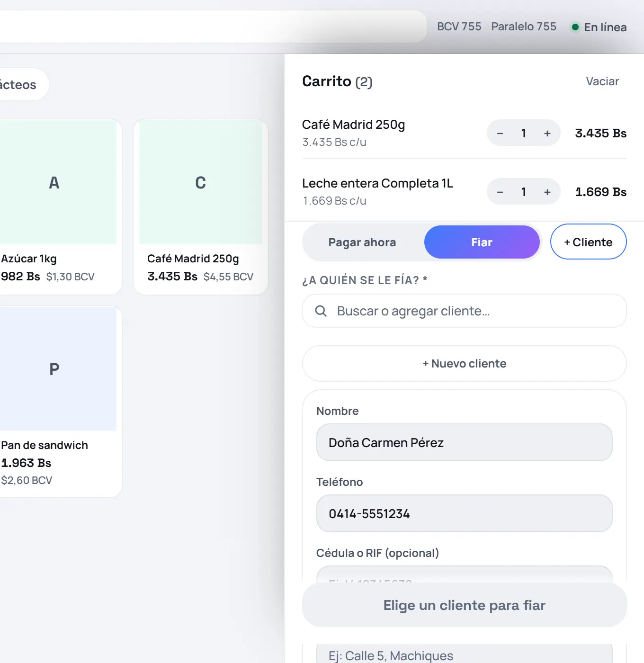Select the Pagar ahora payment option
This screenshot has width=644, height=663.
point(362,242)
